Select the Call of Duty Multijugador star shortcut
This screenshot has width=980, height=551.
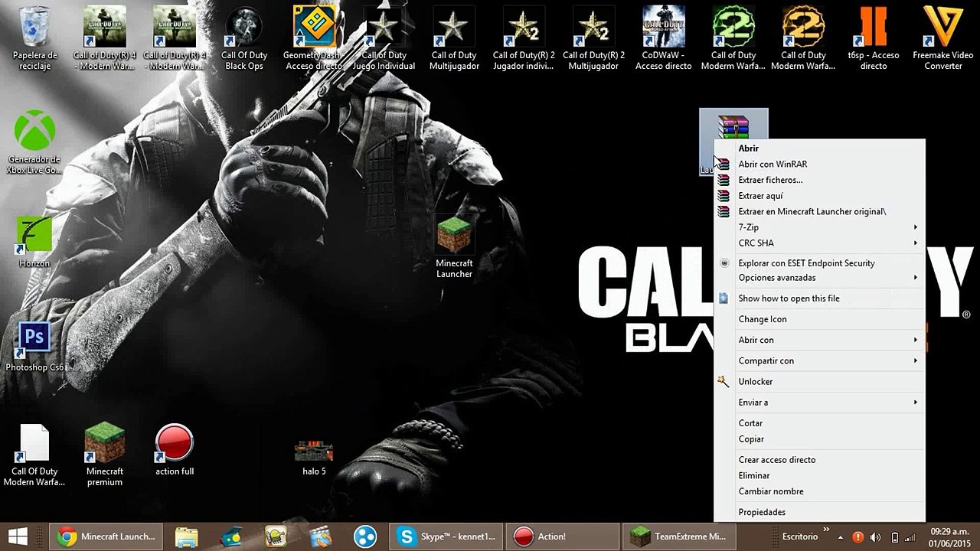coord(454,38)
